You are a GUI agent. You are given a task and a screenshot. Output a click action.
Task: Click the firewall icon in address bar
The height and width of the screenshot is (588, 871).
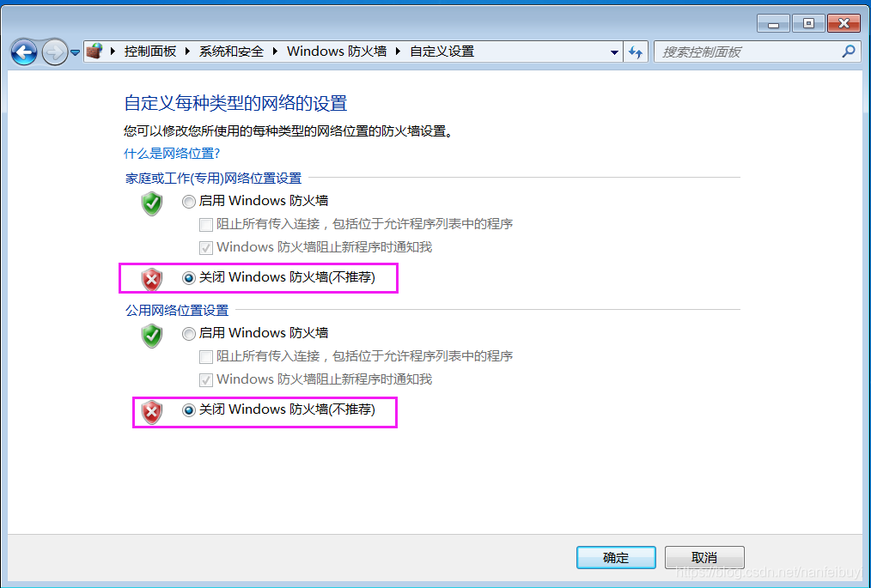95,52
